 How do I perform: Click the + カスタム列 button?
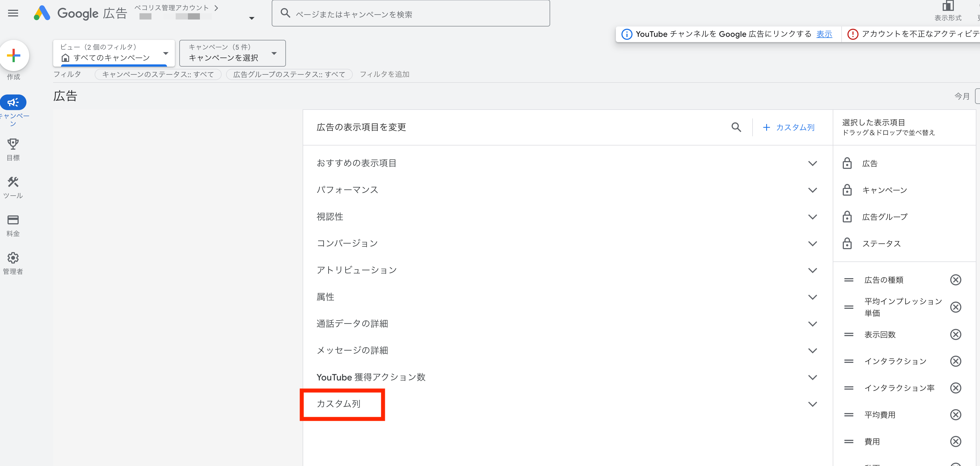789,127
